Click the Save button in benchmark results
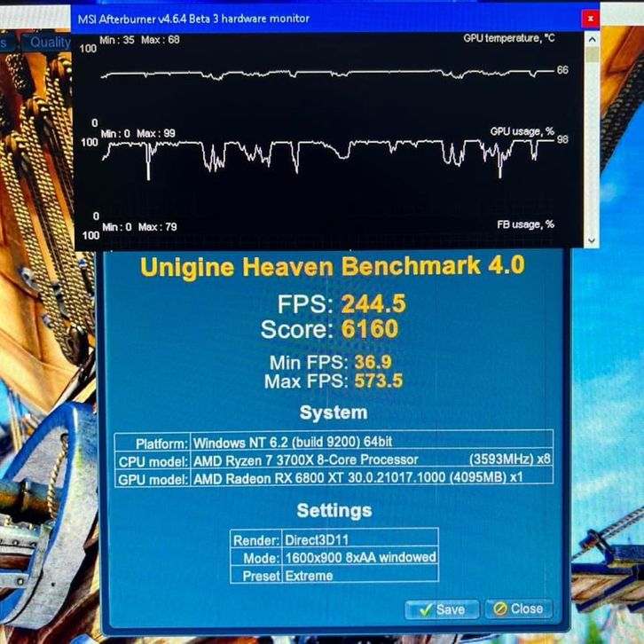644x644 pixels. pyautogui.click(x=442, y=609)
